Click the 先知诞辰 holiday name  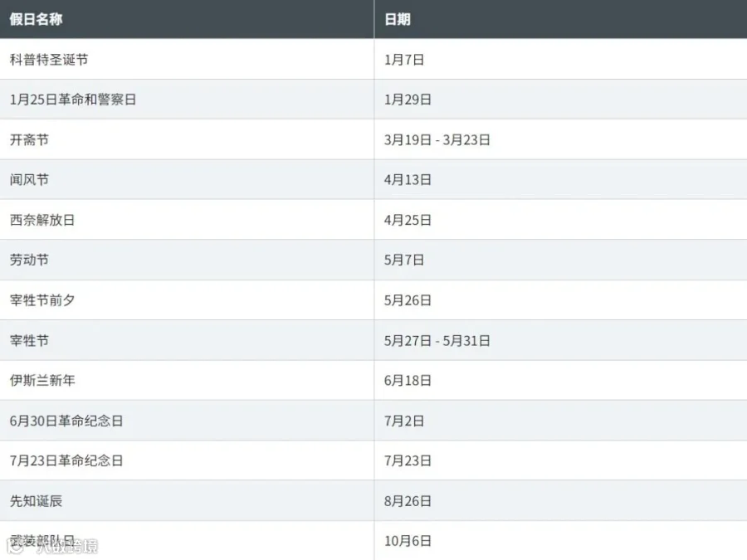click(36, 501)
